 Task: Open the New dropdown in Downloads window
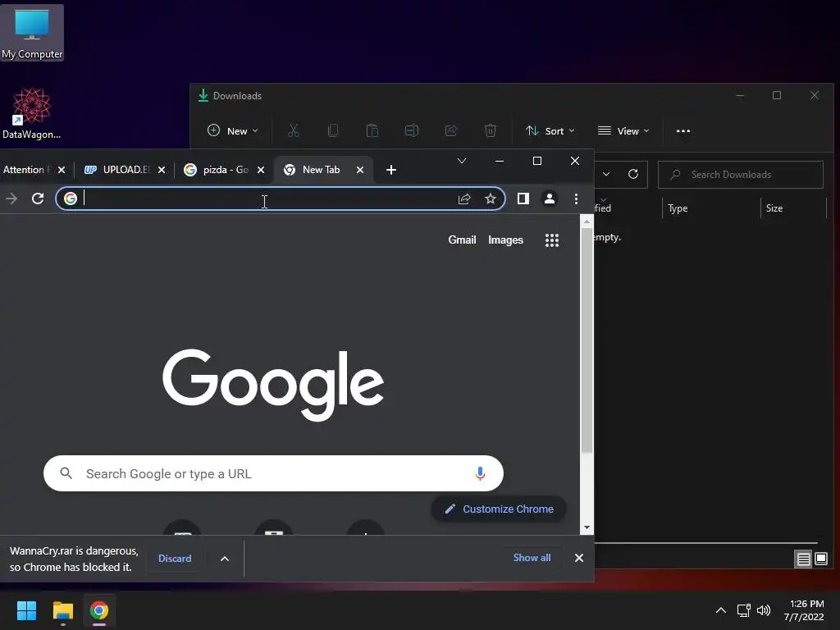(x=232, y=130)
